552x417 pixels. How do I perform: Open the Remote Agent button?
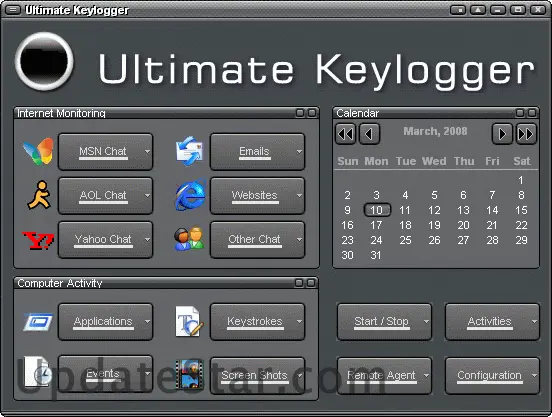coord(384,376)
